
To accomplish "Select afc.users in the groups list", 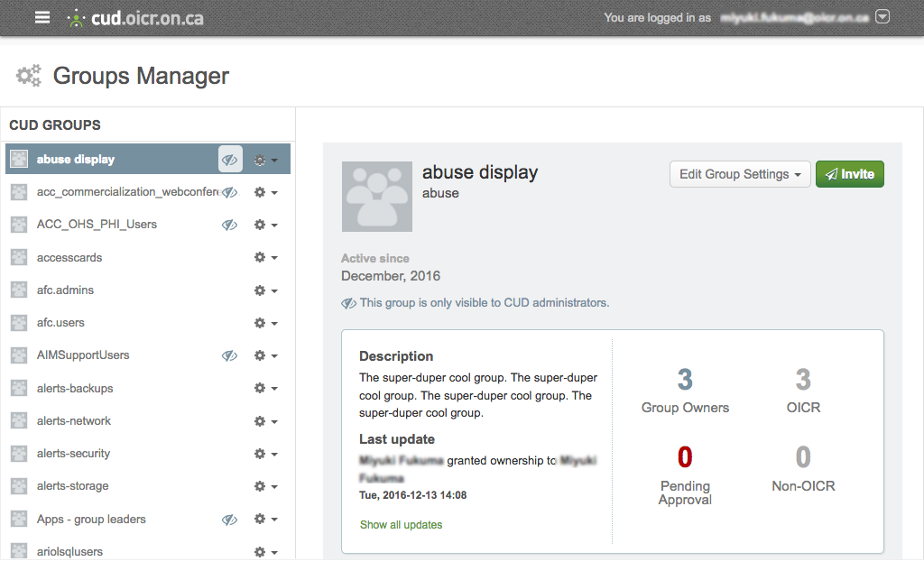I will (x=60, y=323).
